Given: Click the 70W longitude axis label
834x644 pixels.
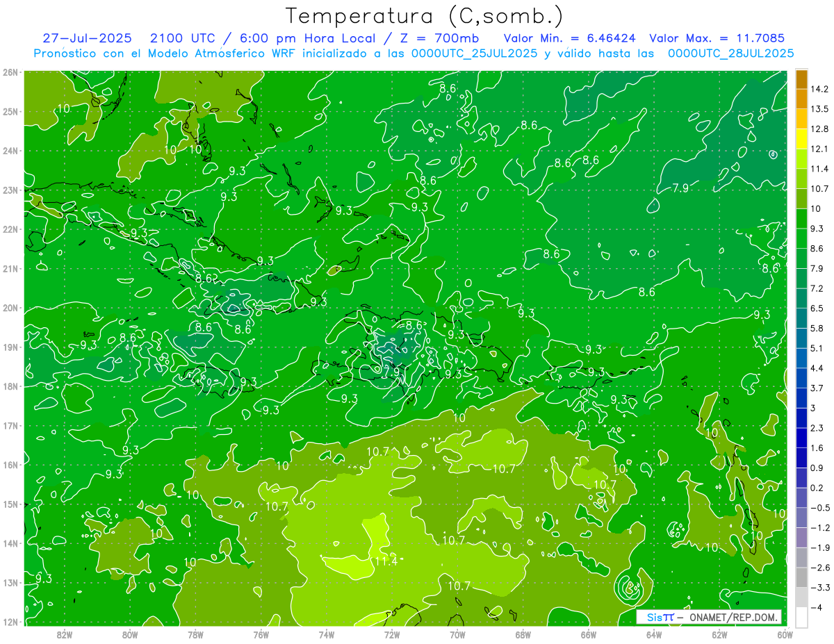Looking at the screenshot, I should point(457,635).
